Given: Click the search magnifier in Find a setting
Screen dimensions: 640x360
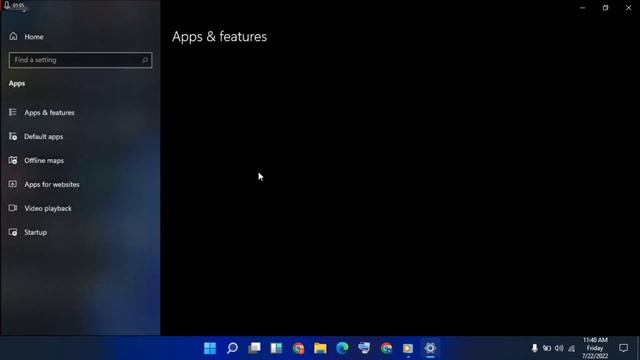Looking at the screenshot, I should pos(144,60).
